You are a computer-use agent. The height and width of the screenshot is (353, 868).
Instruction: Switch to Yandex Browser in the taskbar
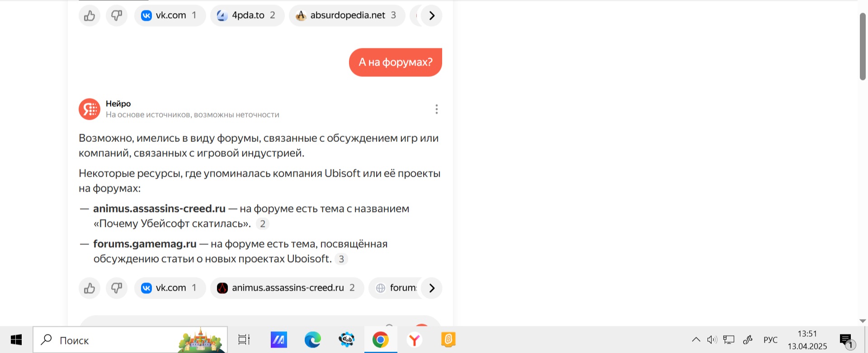pyautogui.click(x=414, y=340)
